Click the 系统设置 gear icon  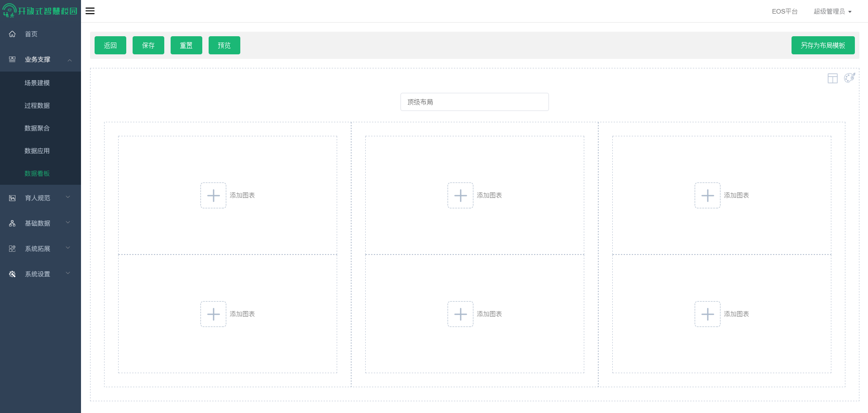pyautogui.click(x=12, y=274)
